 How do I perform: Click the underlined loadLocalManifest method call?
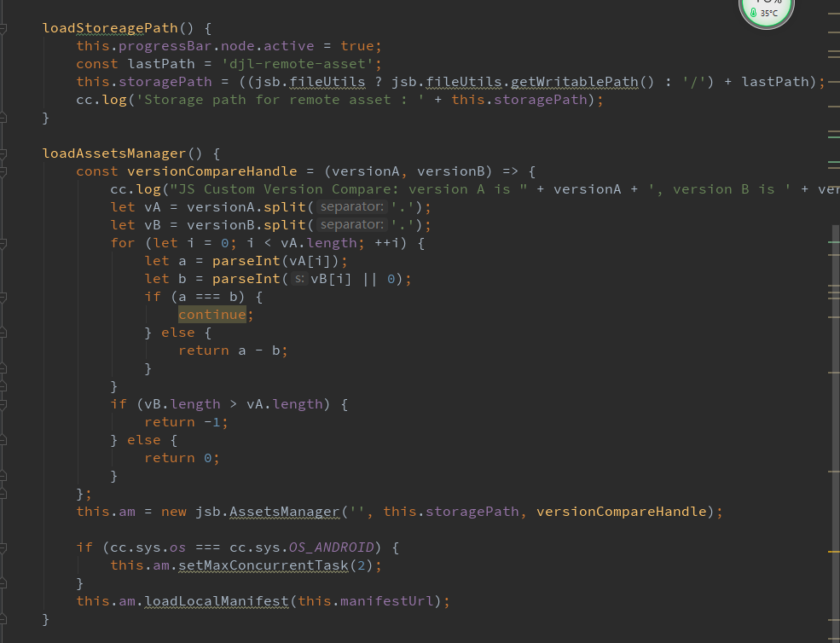[217, 601]
